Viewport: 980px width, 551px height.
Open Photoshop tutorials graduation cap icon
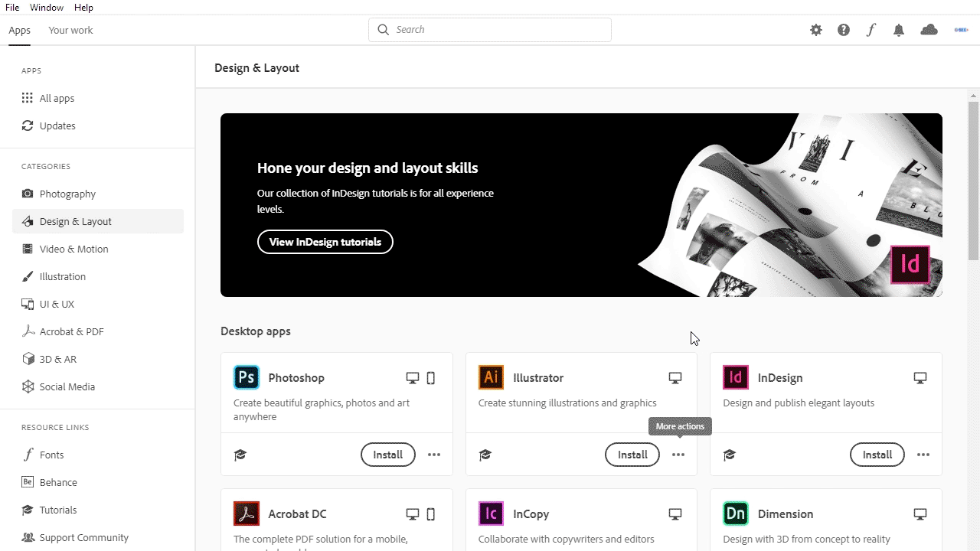(x=240, y=455)
